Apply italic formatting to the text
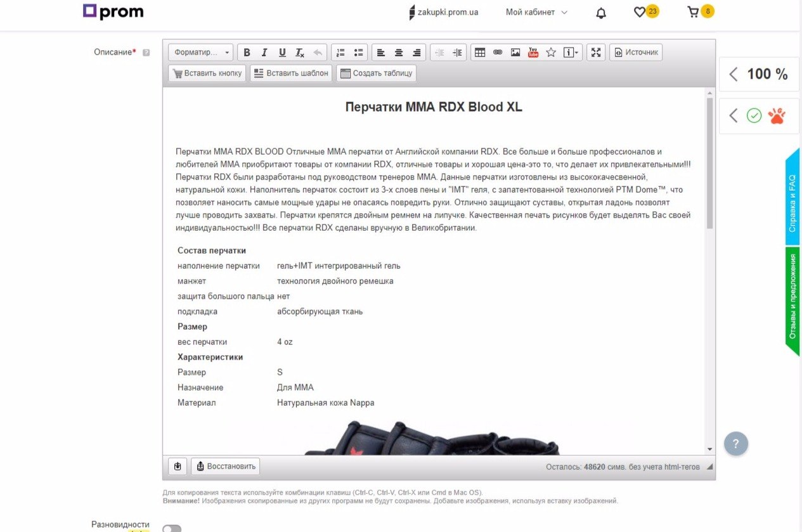Screen dimensions: 802x532 pyautogui.click(x=265, y=53)
